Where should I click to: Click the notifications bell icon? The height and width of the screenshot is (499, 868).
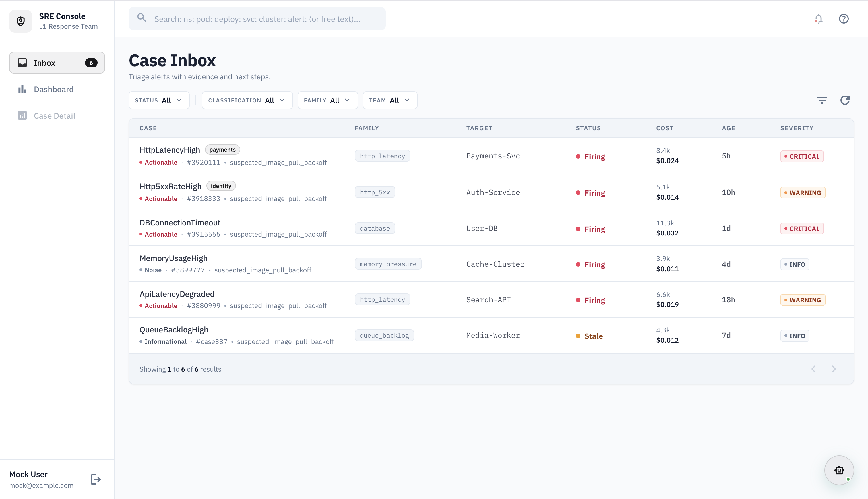click(818, 19)
